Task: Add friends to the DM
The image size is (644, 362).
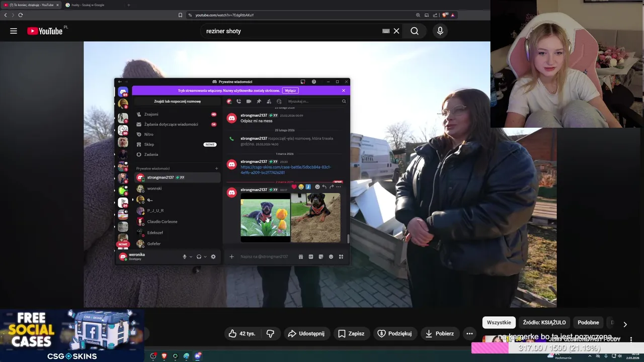Action: coord(269,101)
